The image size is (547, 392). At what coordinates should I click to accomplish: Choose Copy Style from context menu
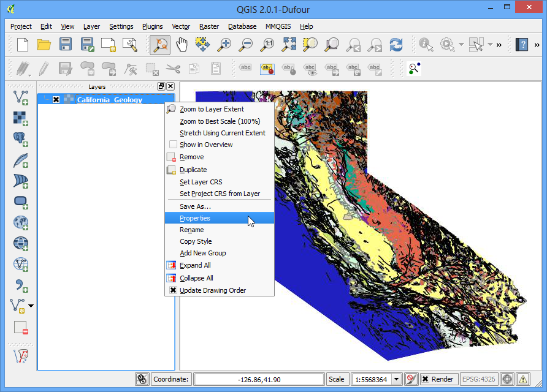(220, 241)
